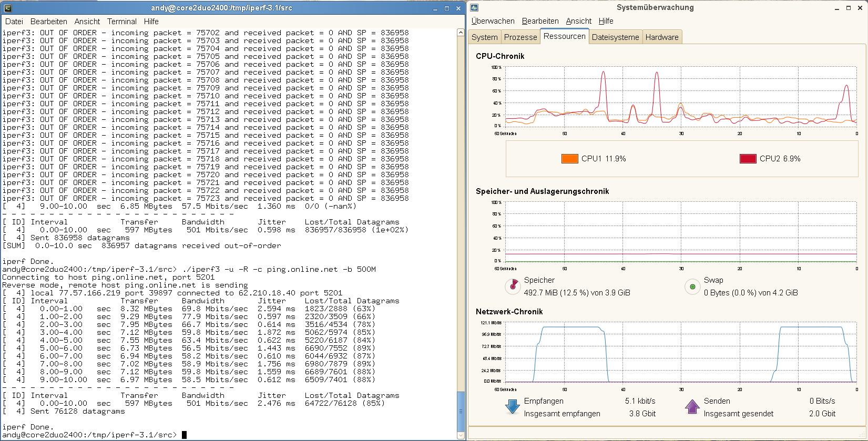This screenshot has height=441, width=868.
Task: Open the Terminal menu
Action: pyautogui.click(x=122, y=22)
